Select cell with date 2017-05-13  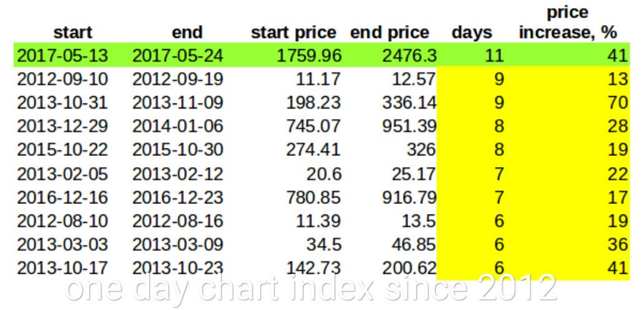[62, 56]
